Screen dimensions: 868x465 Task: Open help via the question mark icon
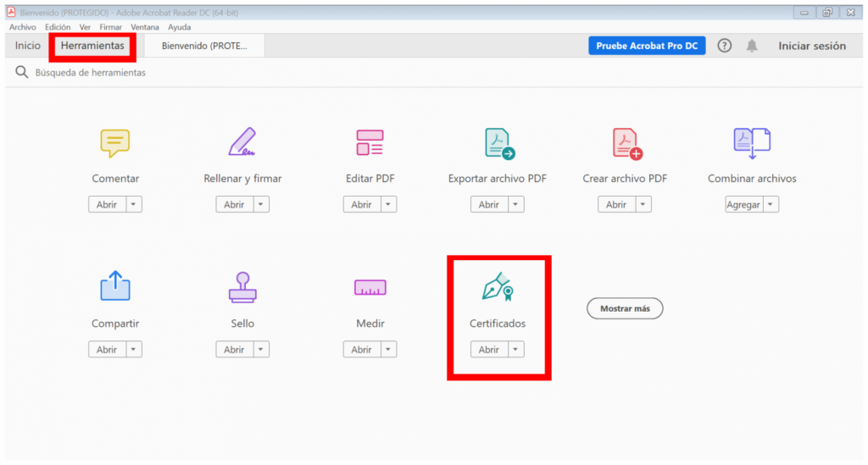click(724, 46)
